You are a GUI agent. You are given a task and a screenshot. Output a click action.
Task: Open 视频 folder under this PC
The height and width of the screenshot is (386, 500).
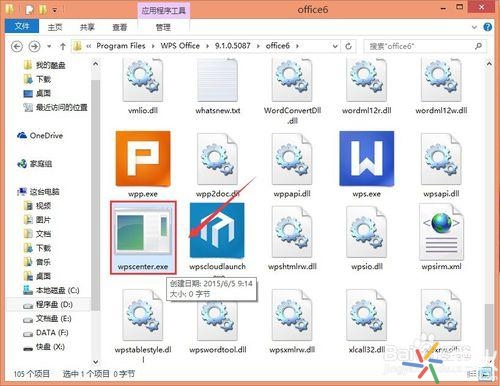coord(37,206)
